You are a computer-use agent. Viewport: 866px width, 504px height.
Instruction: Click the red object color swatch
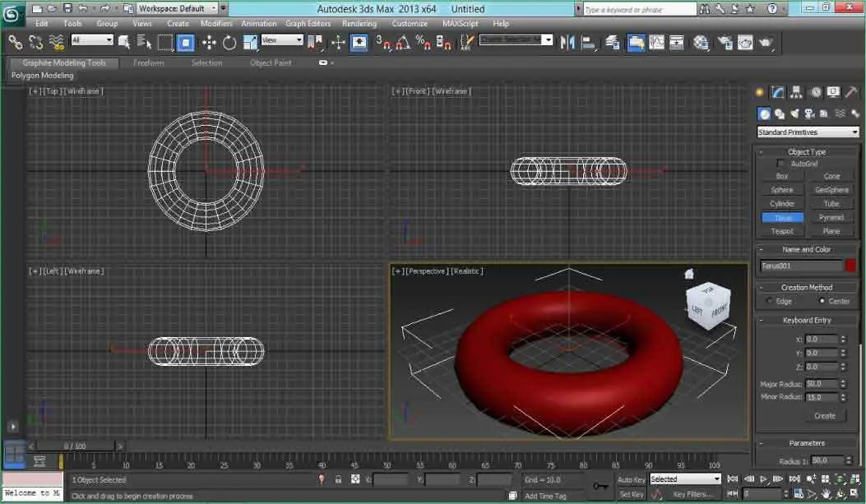pos(850,266)
